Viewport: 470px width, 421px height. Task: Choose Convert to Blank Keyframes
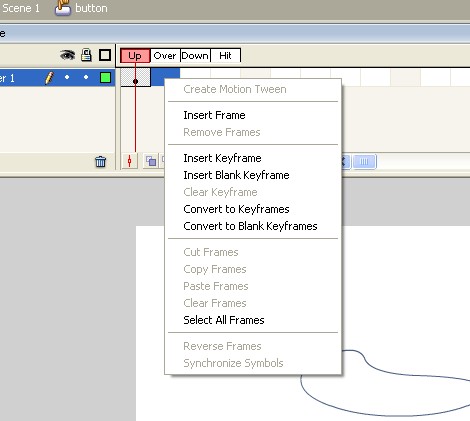point(253,226)
